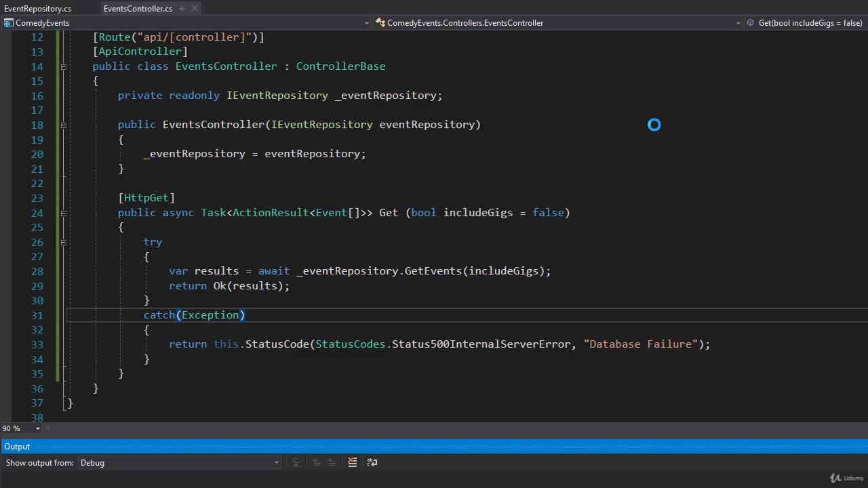This screenshot has height=488, width=868.
Task: Click on IEventRepository type at line 16
Action: tap(277, 96)
